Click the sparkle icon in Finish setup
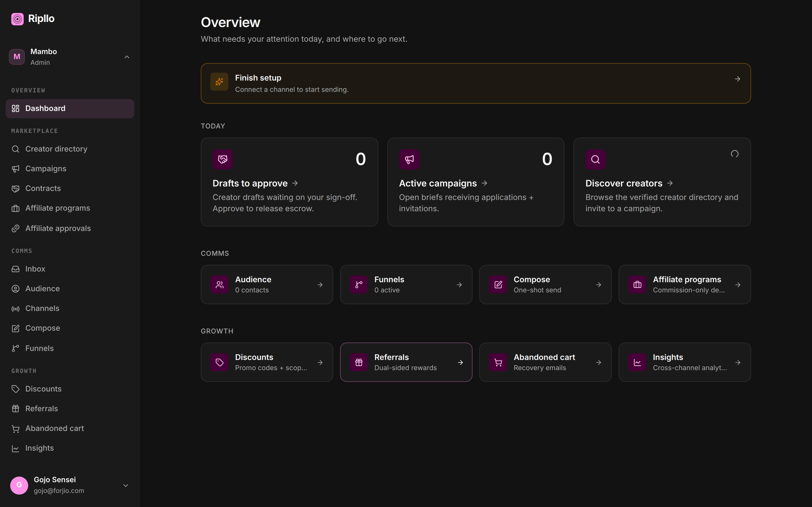The width and height of the screenshot is (812, 507). (x=219, y=82)
